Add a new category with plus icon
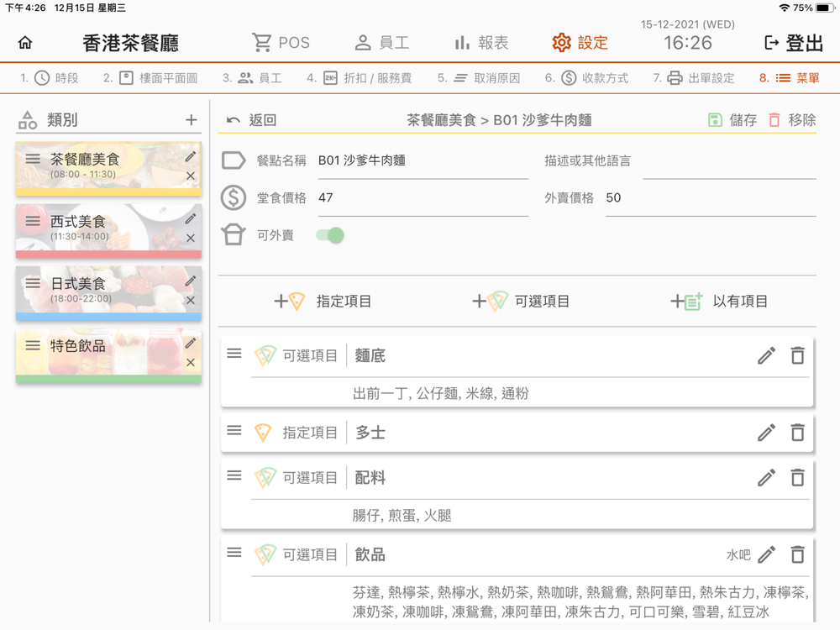Viewport: 840px width, 630px height. pyautogui.click(x=191, y=120)
